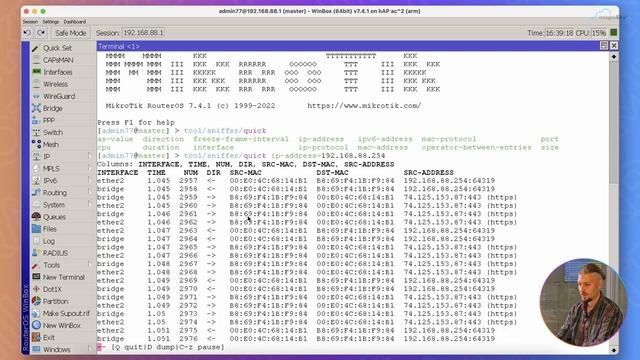Click the Session address field 192.168.88.1
The height and width of the screenshot is (360, 640).
tap(143, 33)
